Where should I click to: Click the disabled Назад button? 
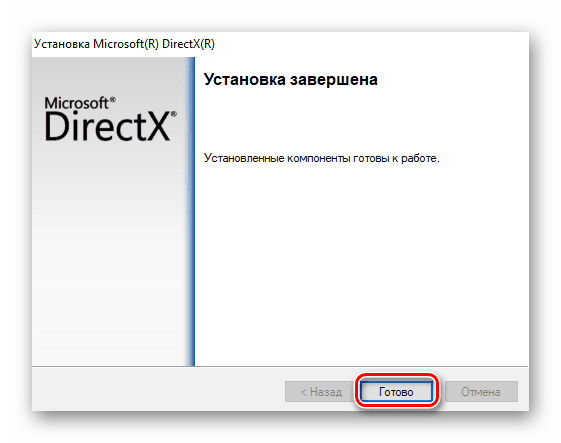point(321,391)
